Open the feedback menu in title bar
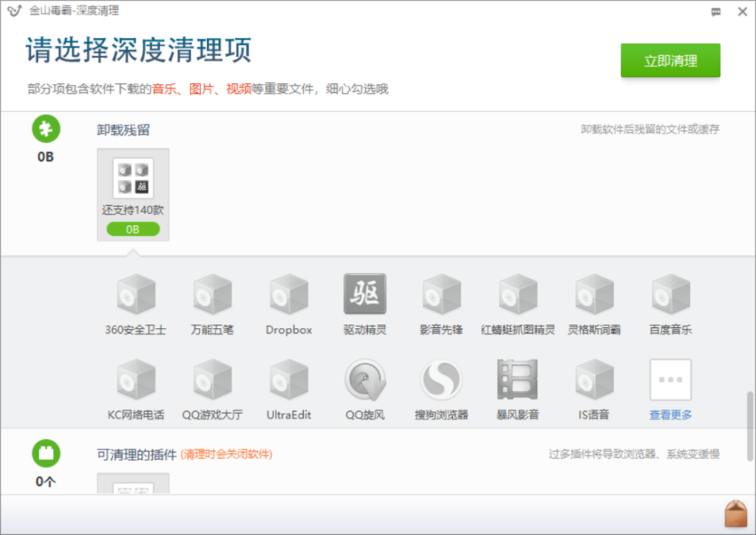Screen dimensions: 756x535 tap(716, 11)
